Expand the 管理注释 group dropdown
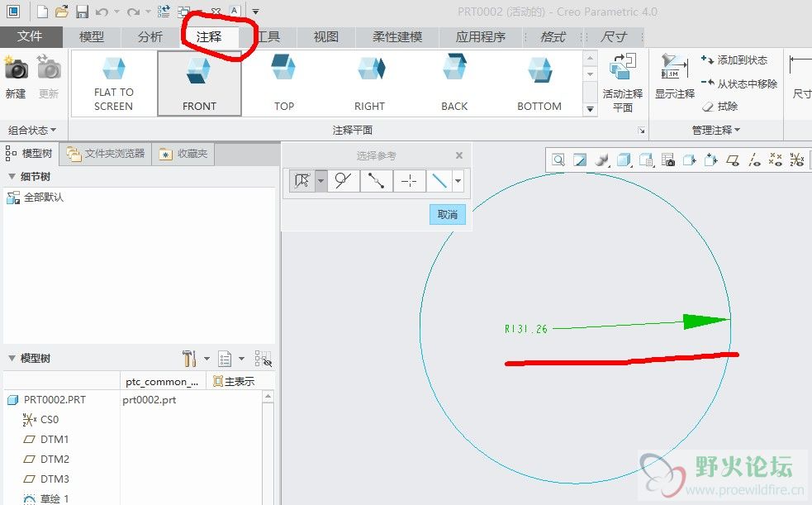The width and height of the screenshot is (812, 505). point(716,130)
